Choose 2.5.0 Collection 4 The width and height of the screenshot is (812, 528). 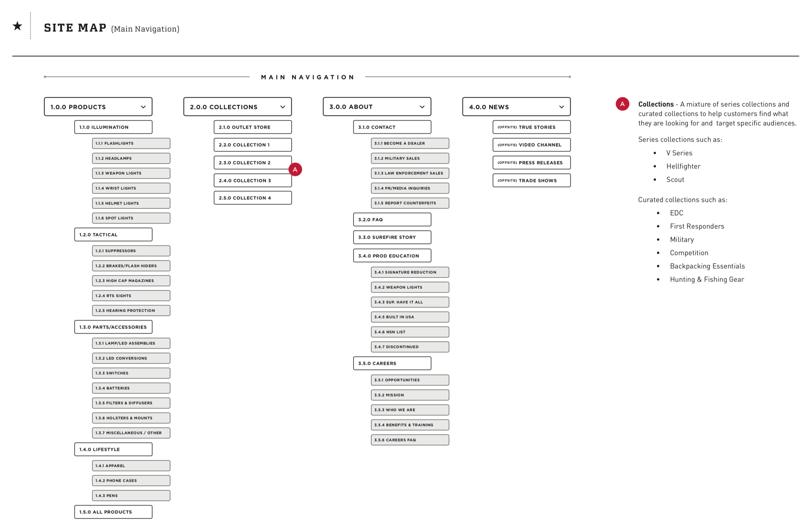pos(253,198)
